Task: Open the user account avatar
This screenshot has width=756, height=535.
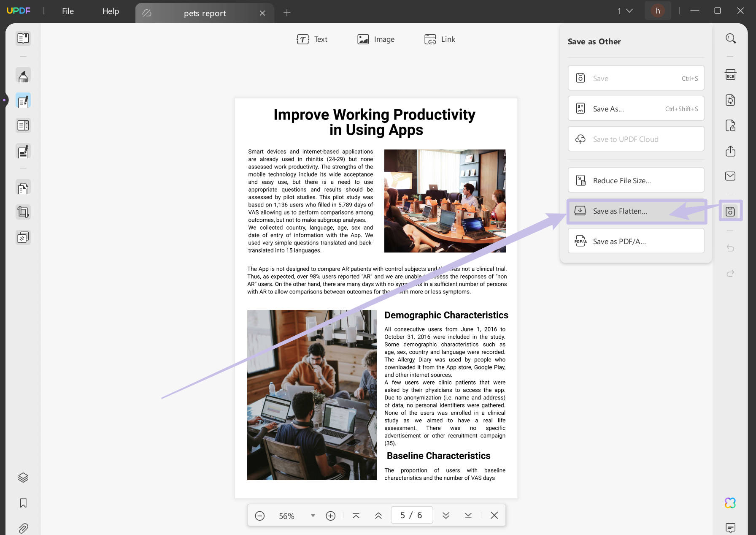Action: [x=658, y=11]
